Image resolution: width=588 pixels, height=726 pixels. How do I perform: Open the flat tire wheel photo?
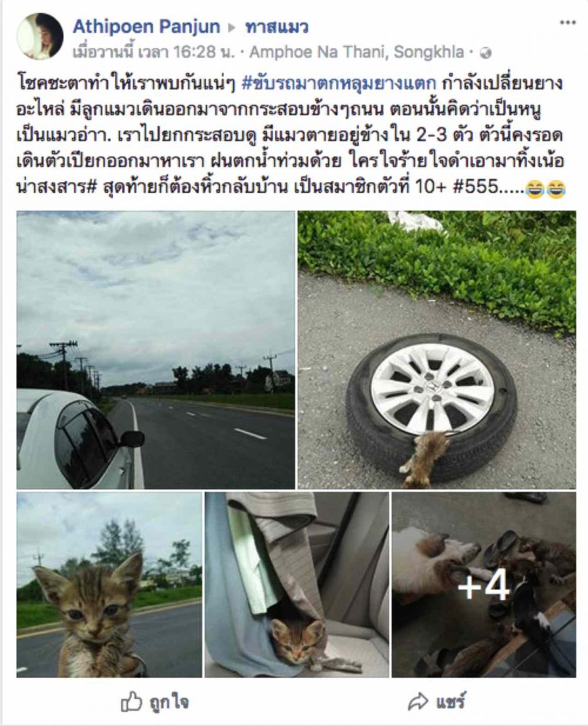click(437, 350)
